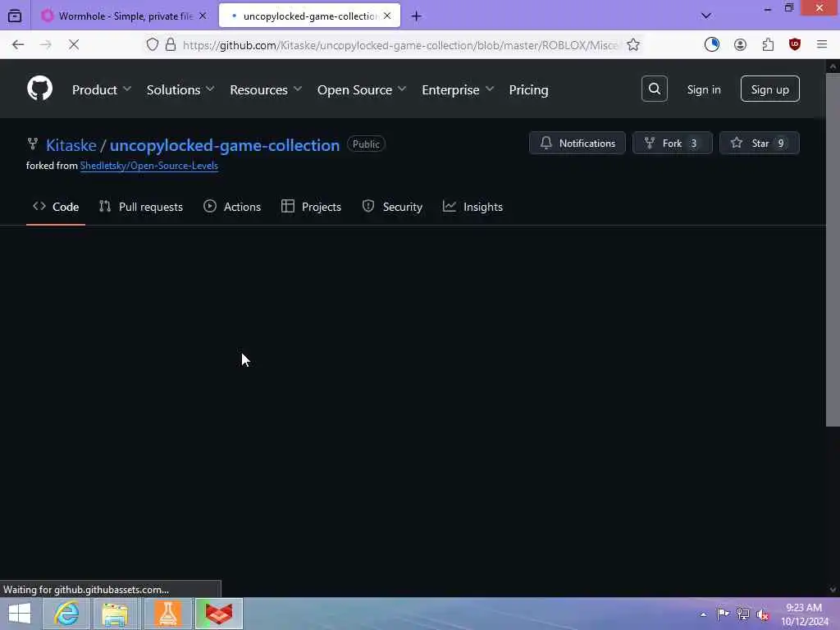Switch to the Projects tab

(x=311, y=207)
